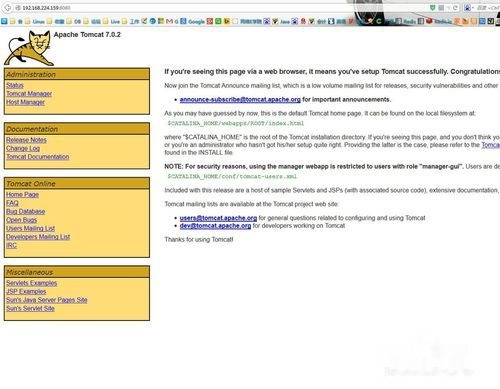
Task: Open the Gmail M bookmark icon
Action: pyautogui.click(x=169, y=21)
